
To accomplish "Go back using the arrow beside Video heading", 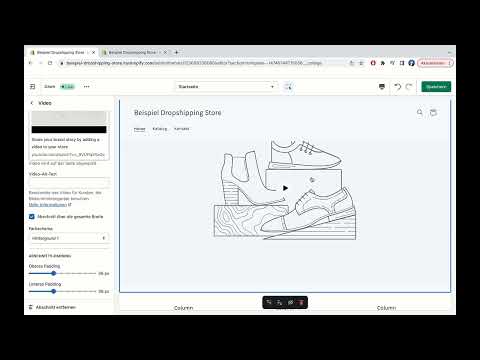I will coord(32,103).
